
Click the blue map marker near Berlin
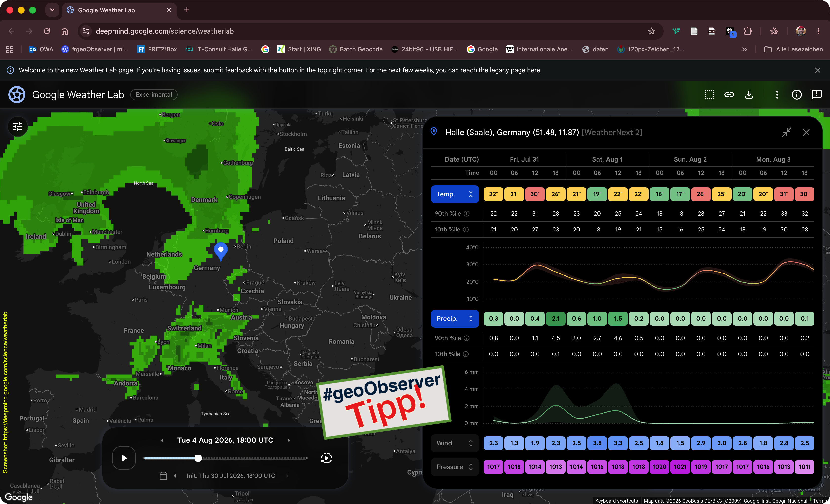point(221,251)
